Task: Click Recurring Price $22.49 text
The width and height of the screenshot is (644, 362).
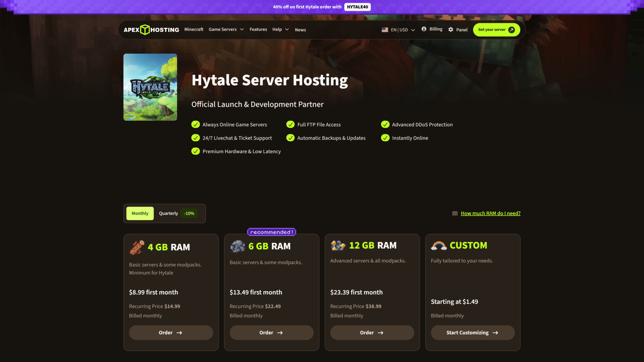Action: click(255, 306)
